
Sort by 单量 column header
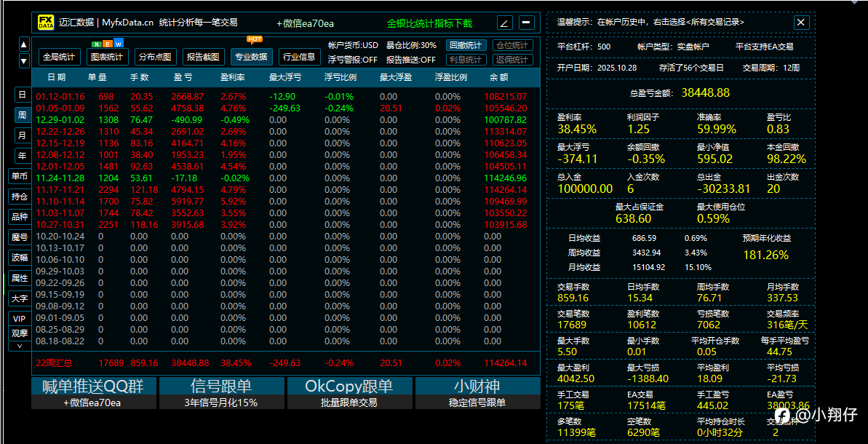pyautogui.click(x=97, y=77)
